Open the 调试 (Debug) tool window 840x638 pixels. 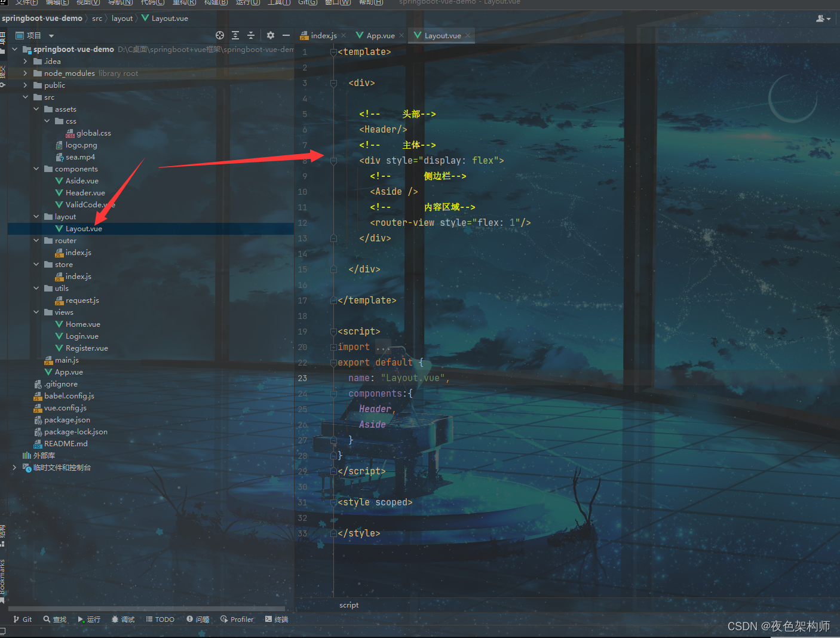click(x=123, y=619)
